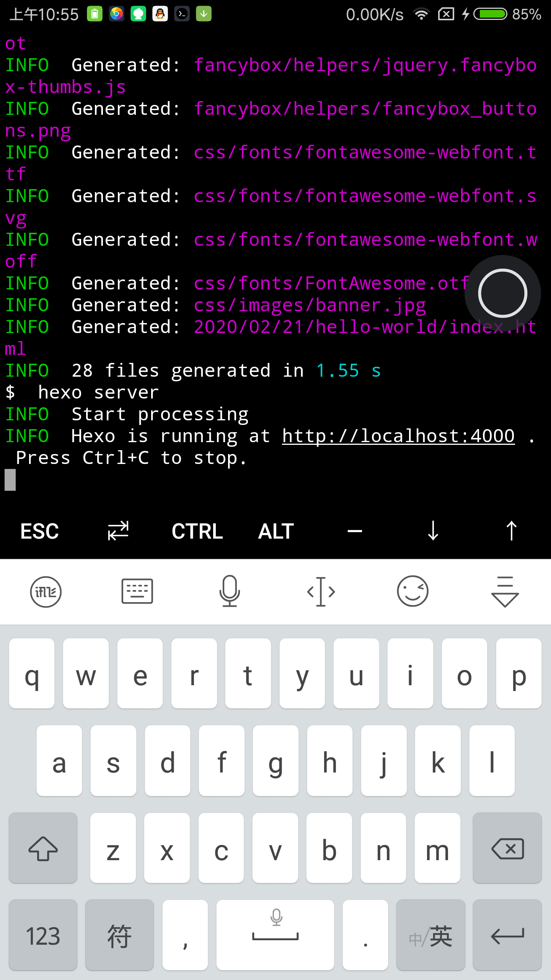Tap the Tab key arrows icon
Viewport: 551px width, 980px height.
pos(118,531)
